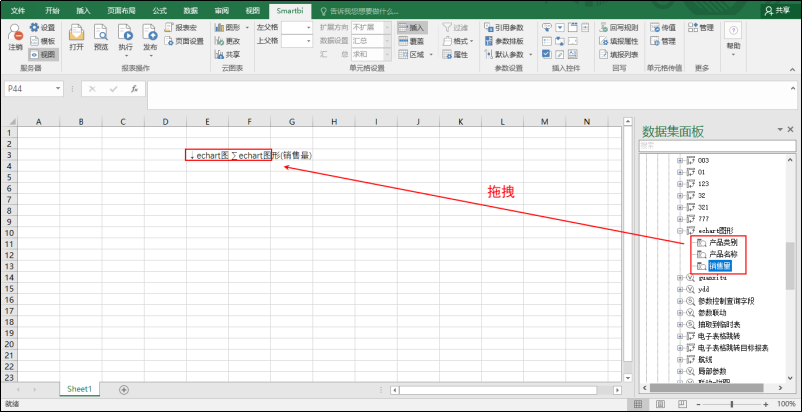
Task: Open the 左父格 dropdown
Action: pyautogui.click(x=308, y=27)
